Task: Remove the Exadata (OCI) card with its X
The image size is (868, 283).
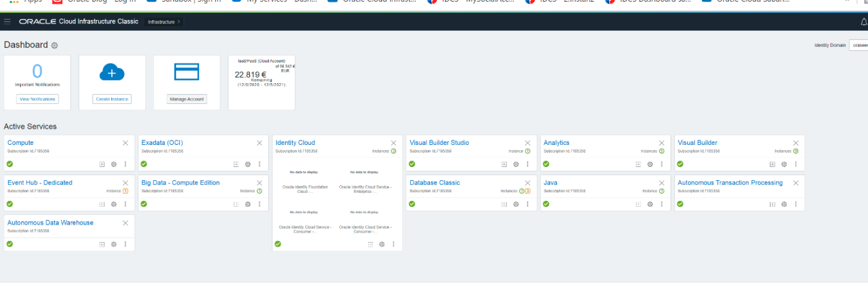Action: coord(259,143)
